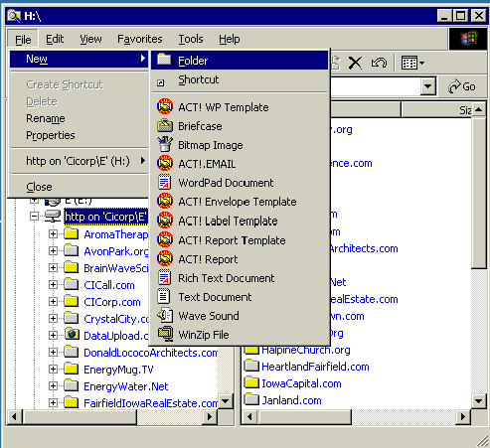This screenshot has height=448, width=490.
Task: Select ACT!.EMAIL entry
Action: [240, 164]
